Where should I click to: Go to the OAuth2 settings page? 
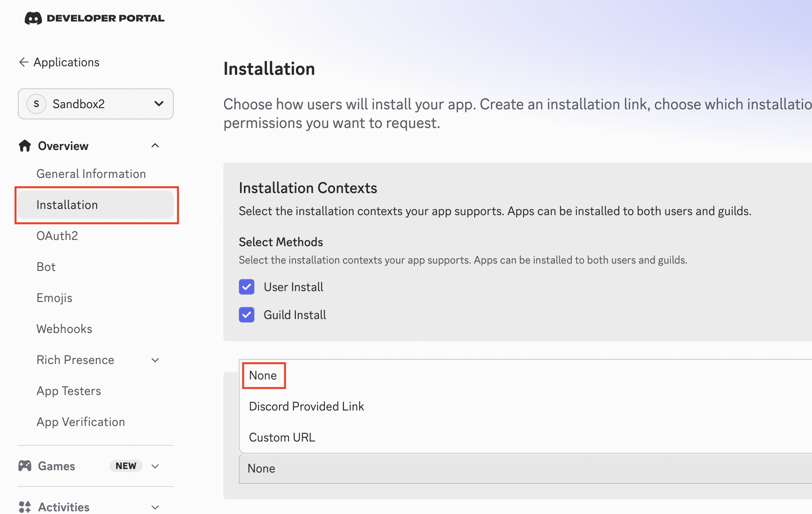click(57, 236)
